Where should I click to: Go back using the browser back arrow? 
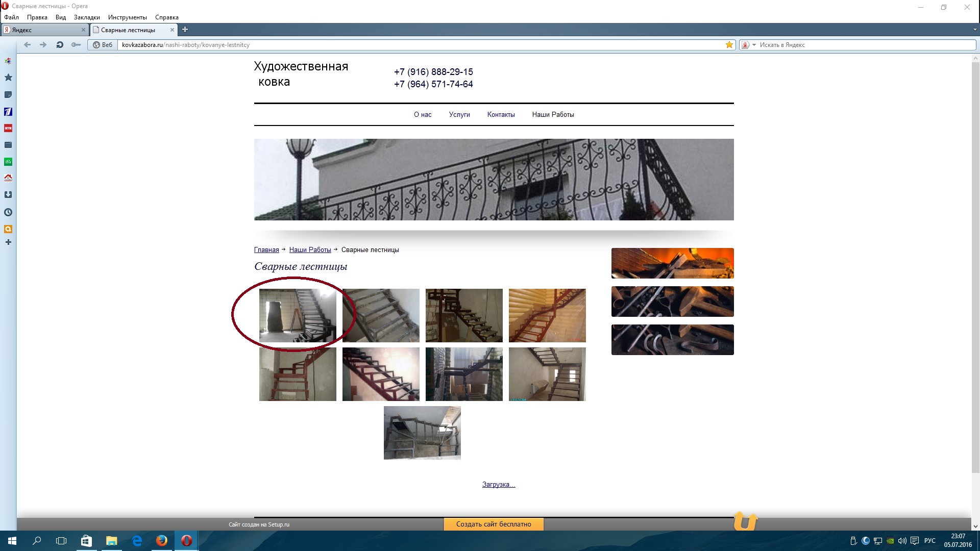(28, 45)
